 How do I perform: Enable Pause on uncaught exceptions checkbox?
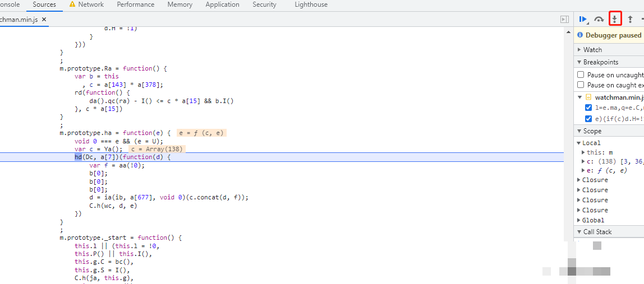(581, 75)
